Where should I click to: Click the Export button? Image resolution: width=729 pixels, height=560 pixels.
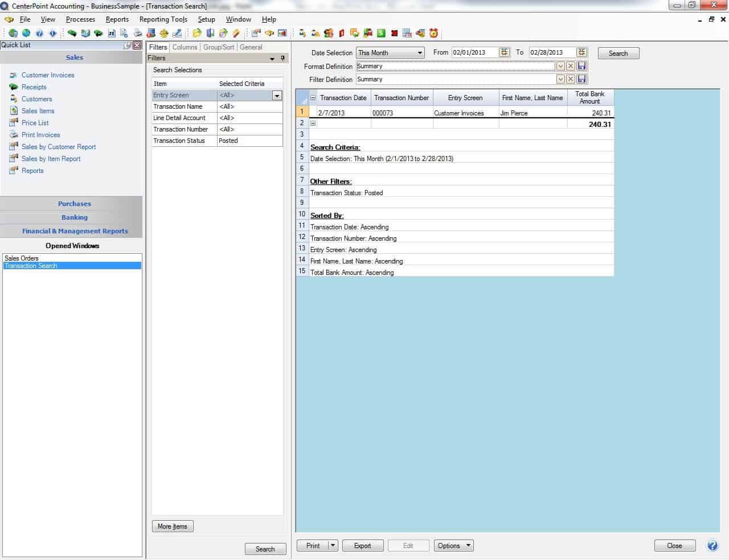point(363,546)
